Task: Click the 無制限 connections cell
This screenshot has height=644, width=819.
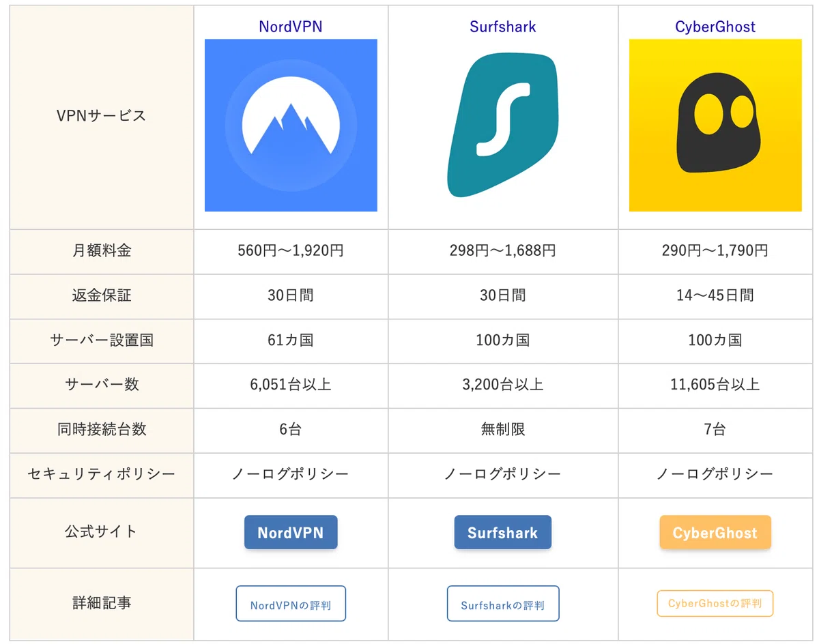Action: pos(503,430)
